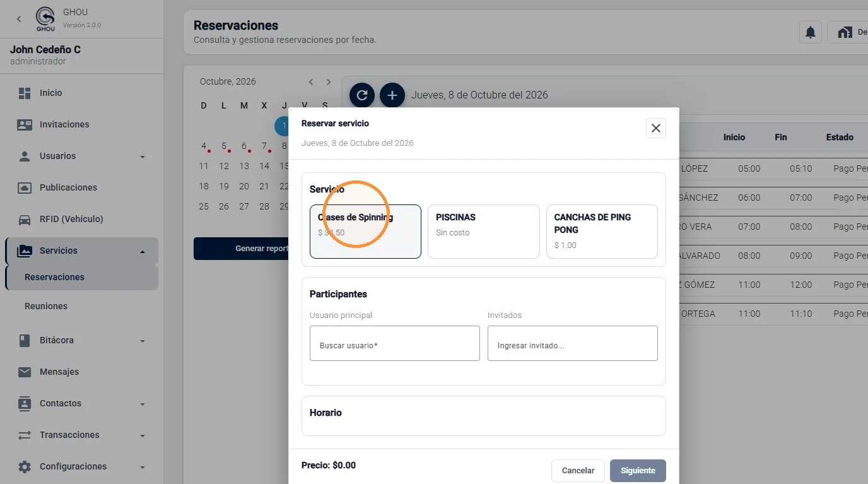The height and width of the screenshot is (484, 868).
Task: Open Inicio dashboard icon in sidebar
Action: (x=25, y=93)
